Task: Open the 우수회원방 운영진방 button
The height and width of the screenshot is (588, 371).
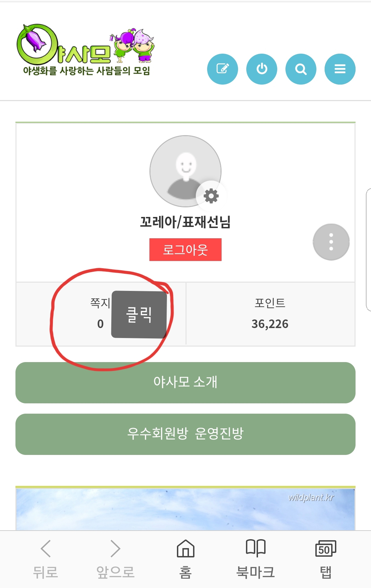Action: pos(185,434)
